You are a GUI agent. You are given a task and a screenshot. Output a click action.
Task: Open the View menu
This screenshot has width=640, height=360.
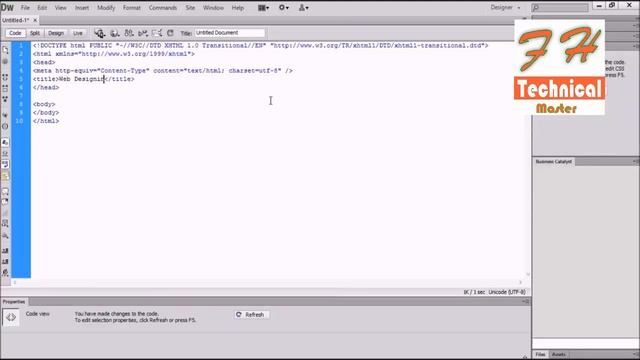coord(60,8)
